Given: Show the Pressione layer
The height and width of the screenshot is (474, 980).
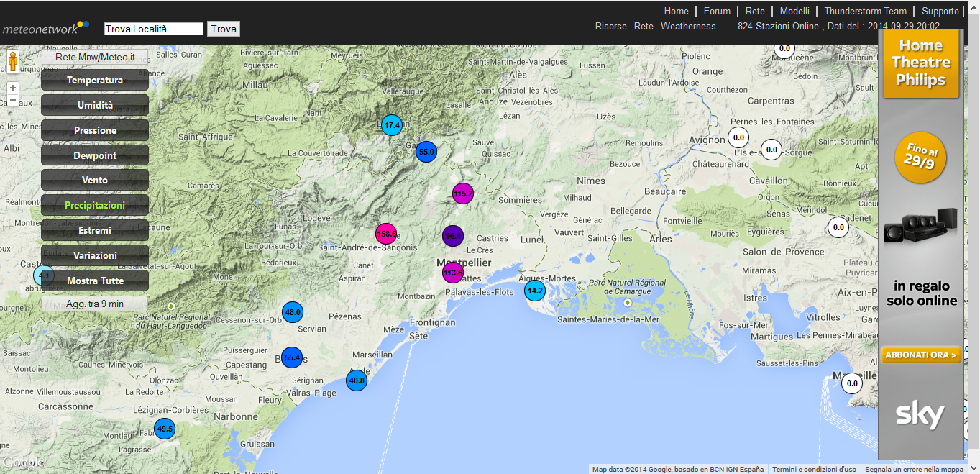Looking at the screenshot, I should click(x=95, y=130).
